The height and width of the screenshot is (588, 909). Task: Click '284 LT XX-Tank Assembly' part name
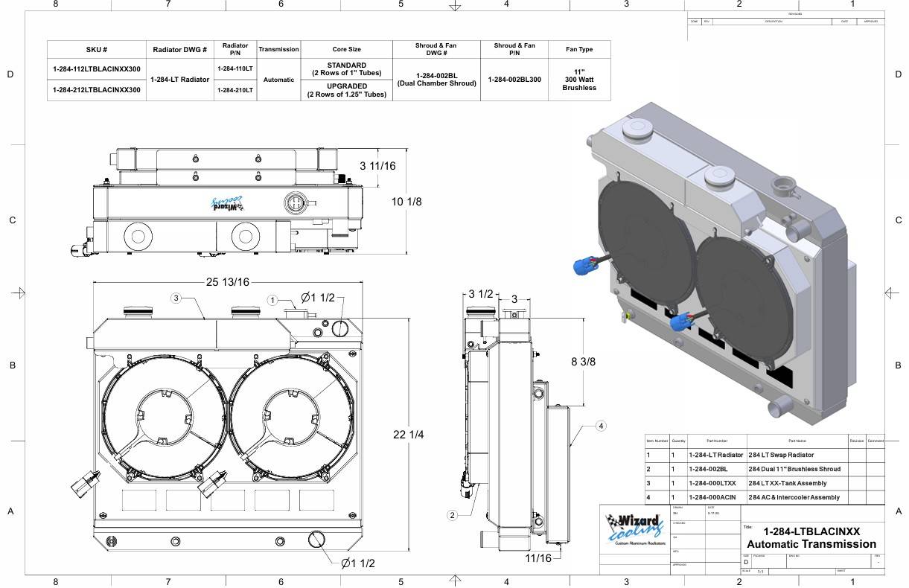(x=787, y=483)
